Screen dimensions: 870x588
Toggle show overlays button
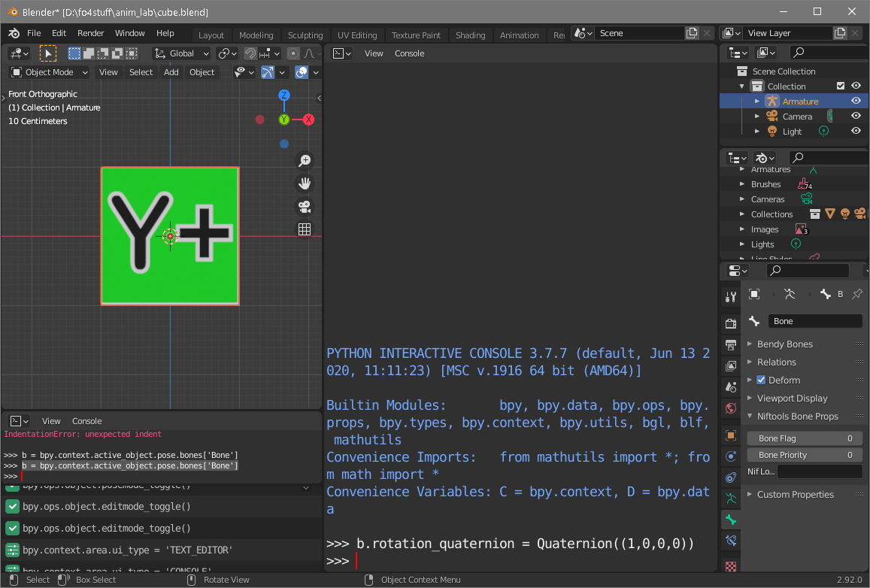click(302, 72)
